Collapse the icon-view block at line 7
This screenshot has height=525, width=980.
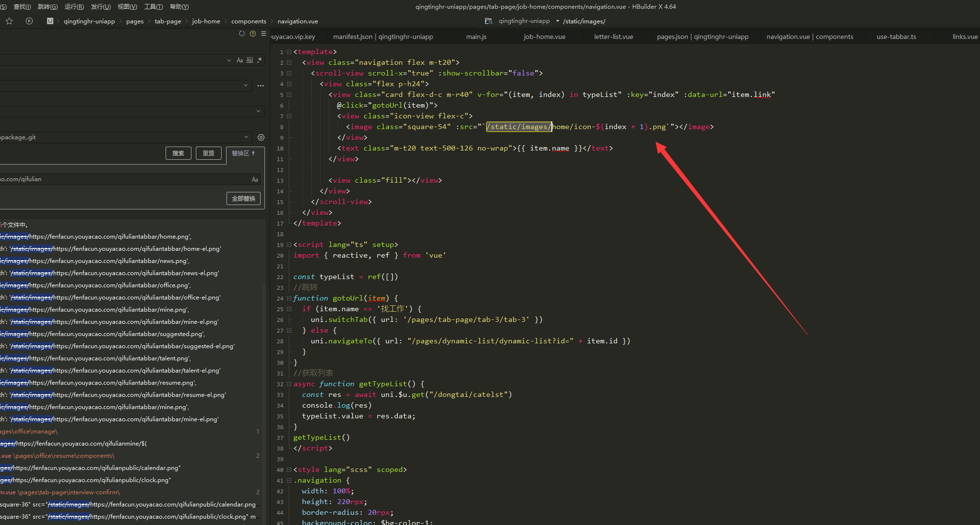click(x=289, y=116)
